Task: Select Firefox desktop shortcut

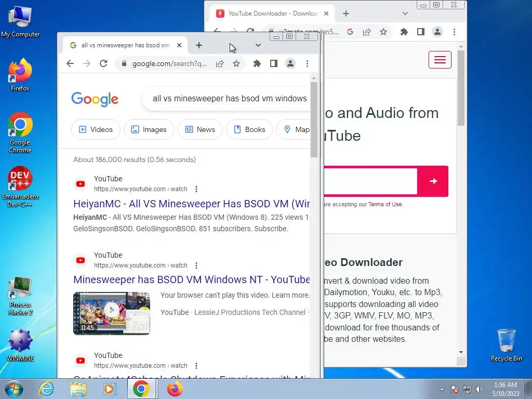Action: click(x=20, y=75)
